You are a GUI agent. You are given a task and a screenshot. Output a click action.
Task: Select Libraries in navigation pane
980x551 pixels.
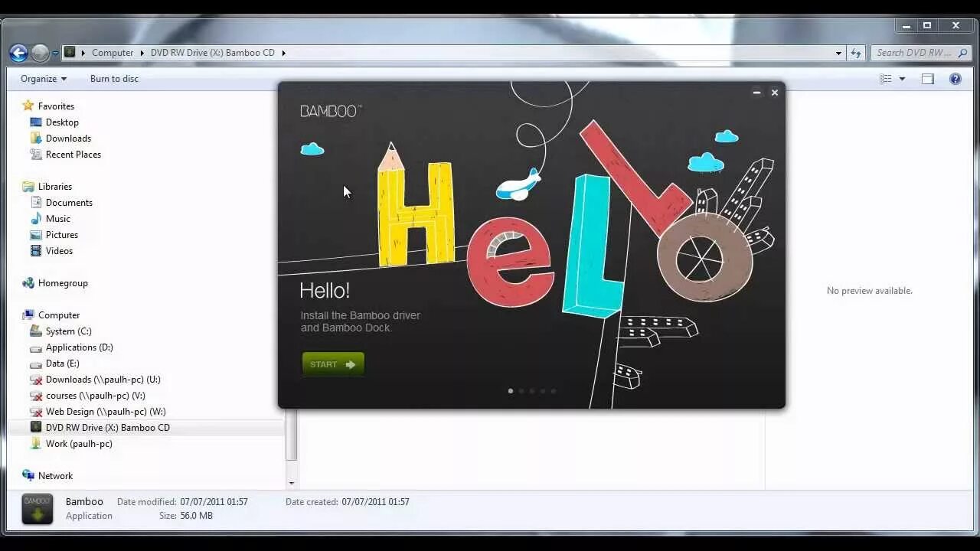(x=55, y=187)
